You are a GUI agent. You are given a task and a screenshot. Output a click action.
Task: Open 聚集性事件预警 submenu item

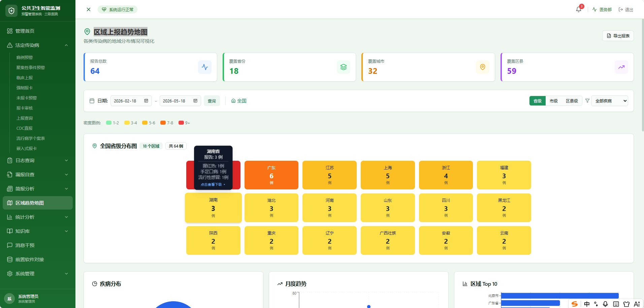[x=31, y=68]
